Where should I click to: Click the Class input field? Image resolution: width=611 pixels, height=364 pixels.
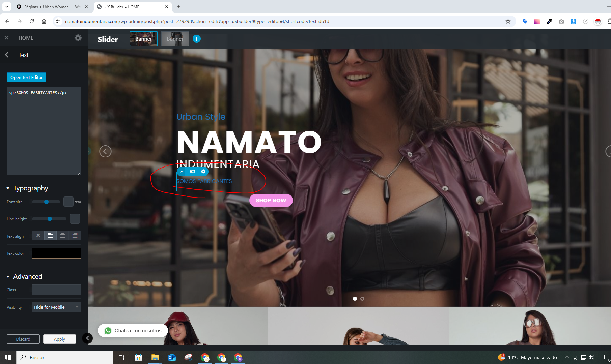(x=56, y=290)
